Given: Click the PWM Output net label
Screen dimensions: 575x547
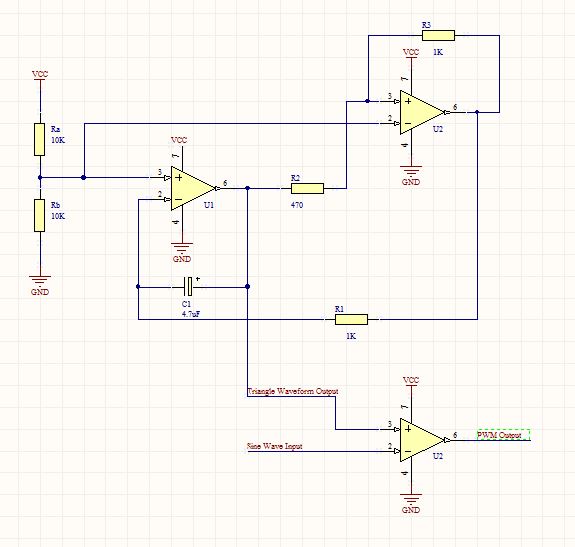Looking at the screenshot, I should pyautogui.click(x=499, y=435).
